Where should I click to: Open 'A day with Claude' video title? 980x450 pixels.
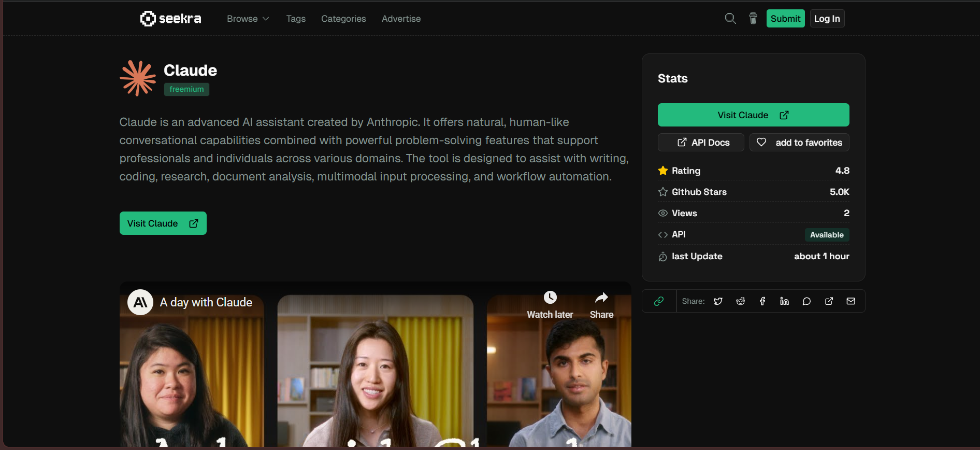206,302
